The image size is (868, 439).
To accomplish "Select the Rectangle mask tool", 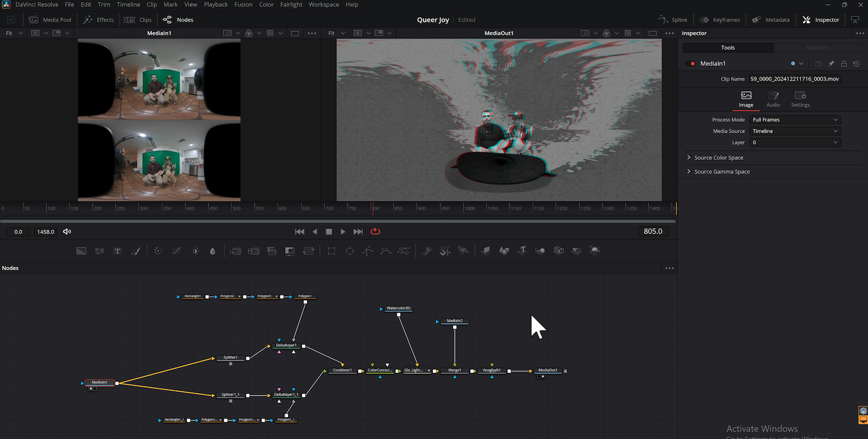I will click(331, 251).
